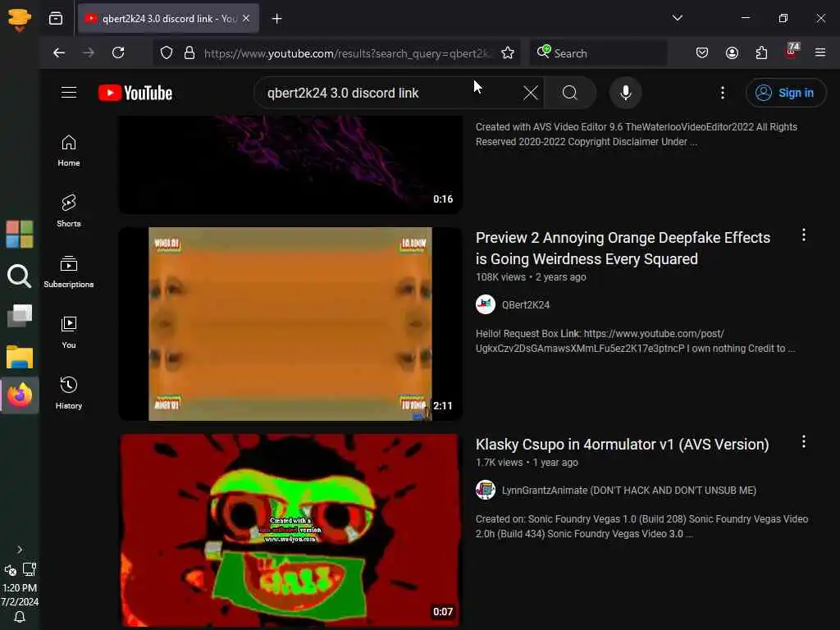Open the 0:16 video thumbnail
Screen dimensions: 840x630
pos(290,164)
